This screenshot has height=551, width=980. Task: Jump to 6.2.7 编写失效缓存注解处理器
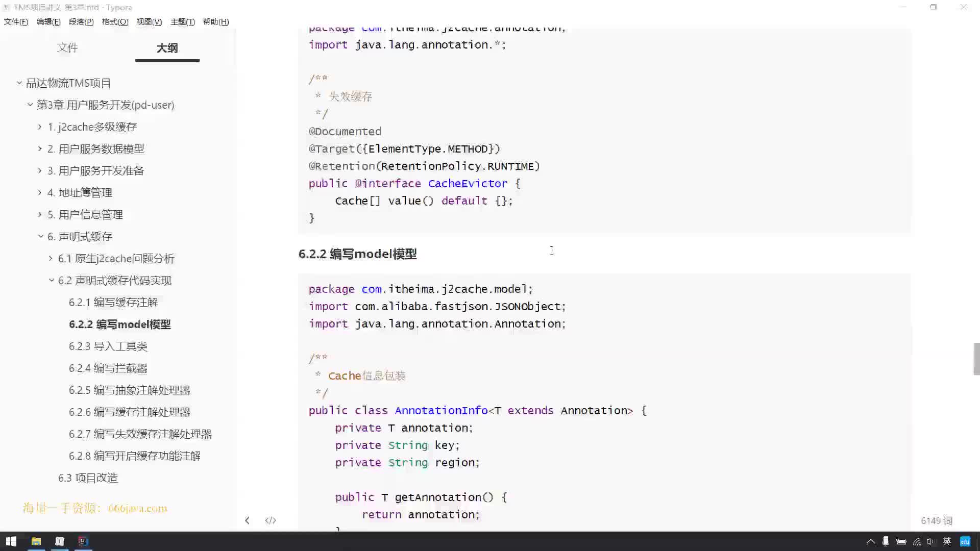pos(140,434)
